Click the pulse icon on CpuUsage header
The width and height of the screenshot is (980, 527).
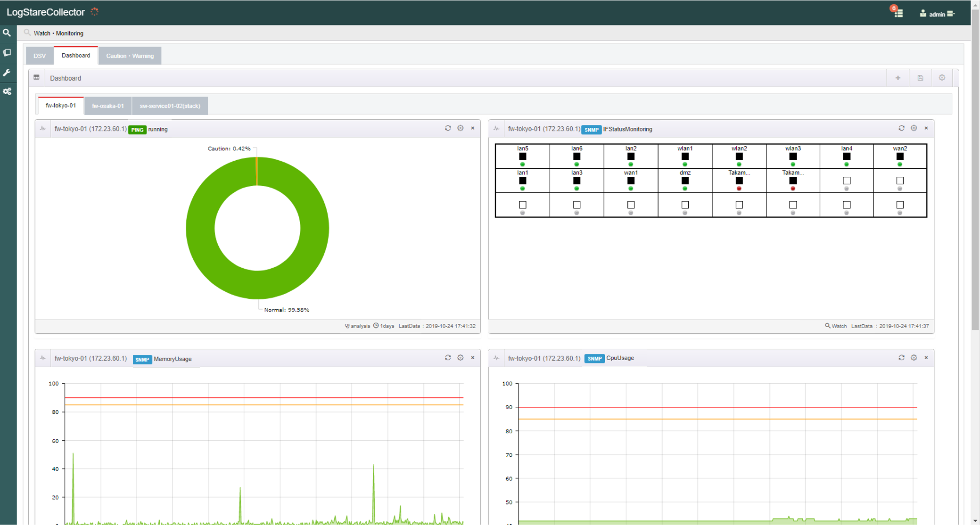[496, 358]
